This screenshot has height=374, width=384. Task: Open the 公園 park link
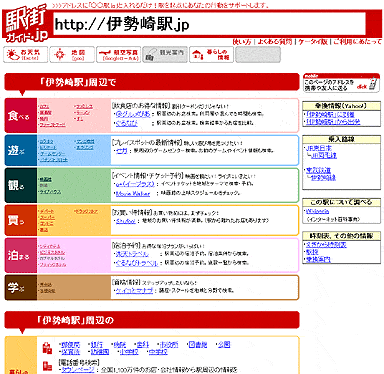(x=224, y=344)
